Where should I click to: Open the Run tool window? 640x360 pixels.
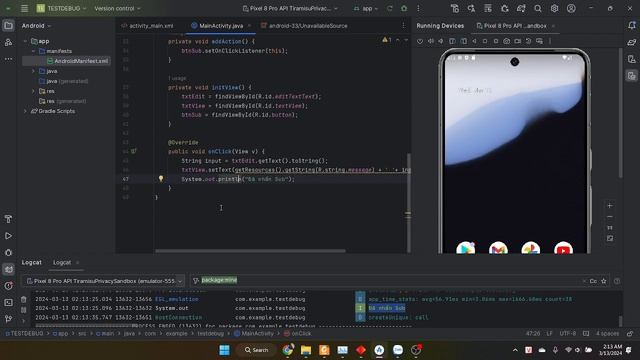click(x=8, y=236)
